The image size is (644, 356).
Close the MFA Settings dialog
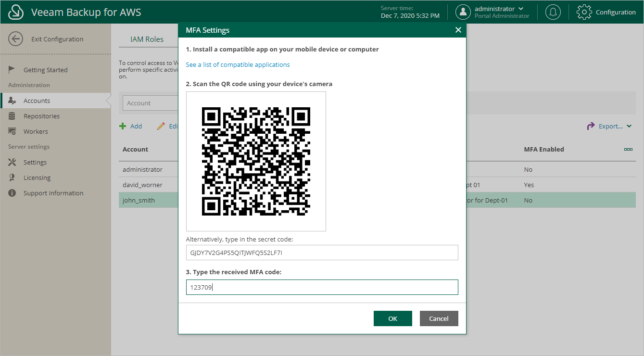[458, 30]
